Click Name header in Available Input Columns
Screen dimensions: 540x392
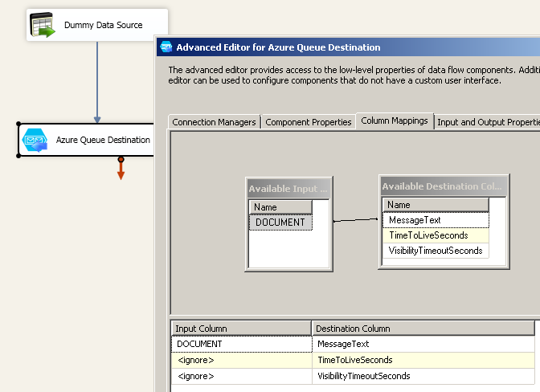pos(280,207)
